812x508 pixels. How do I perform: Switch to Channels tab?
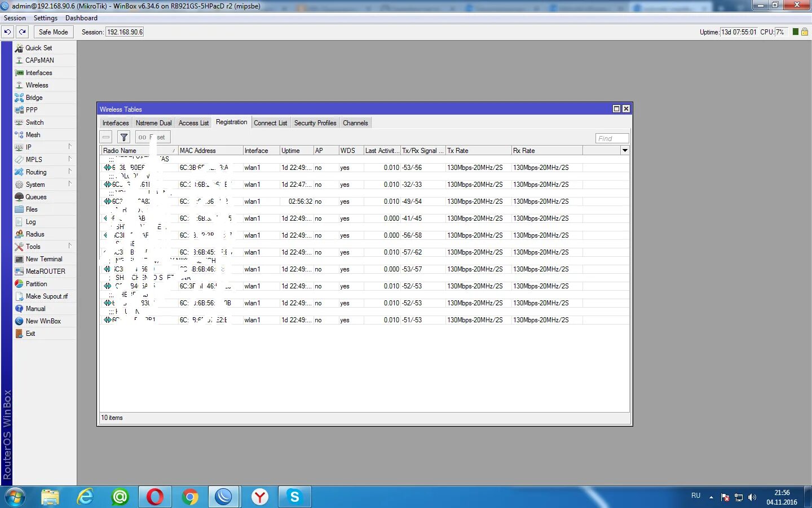(355, 123)
